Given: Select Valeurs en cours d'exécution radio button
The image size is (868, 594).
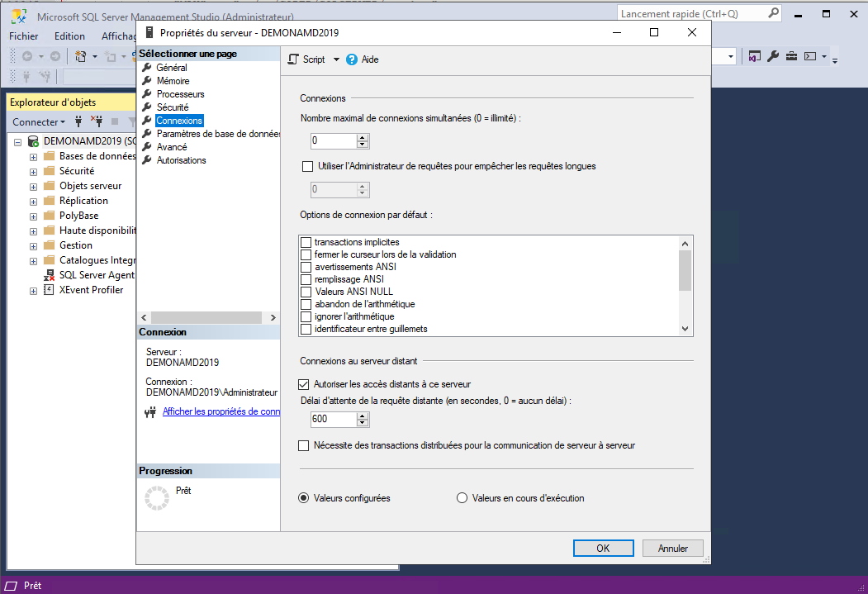Looking at the screenshot, I should click(462, 498).
